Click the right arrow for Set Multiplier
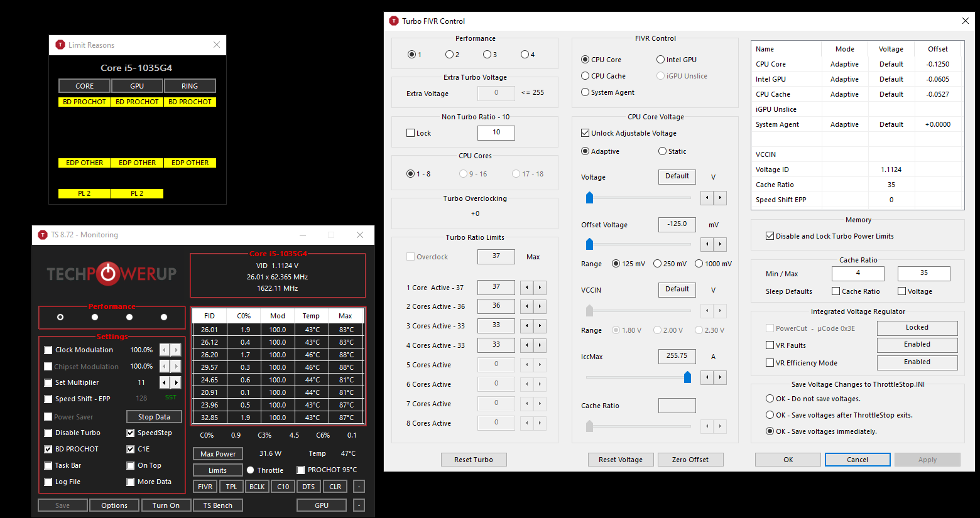This screenshot has width=980, height=518. (177, 382)
